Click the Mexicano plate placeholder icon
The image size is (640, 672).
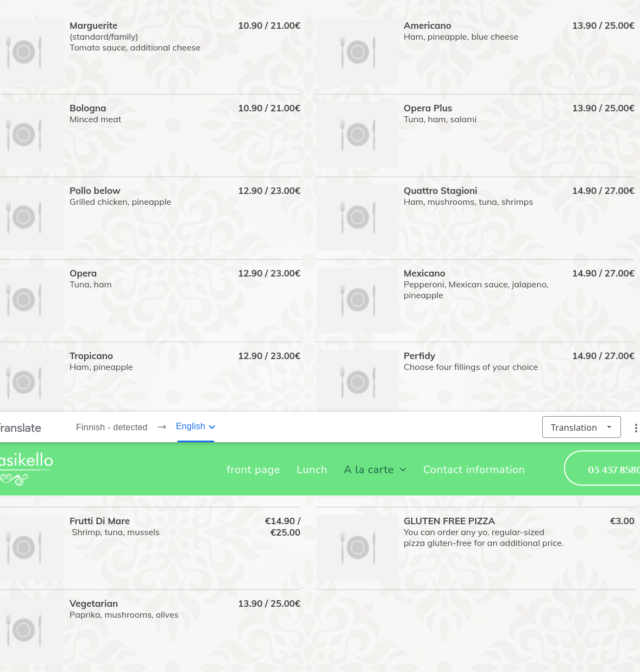(357, 300)
